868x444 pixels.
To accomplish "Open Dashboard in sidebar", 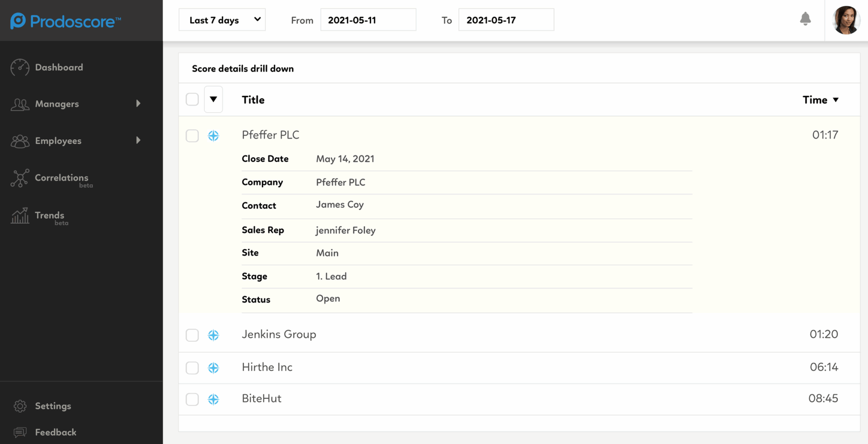I will (59, 67).
